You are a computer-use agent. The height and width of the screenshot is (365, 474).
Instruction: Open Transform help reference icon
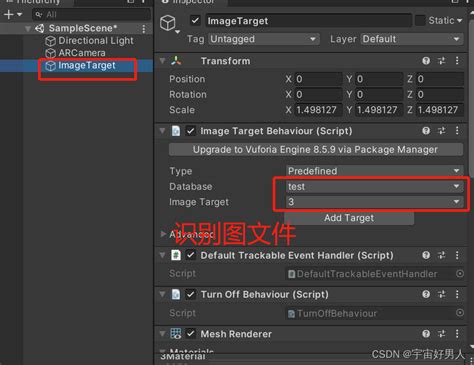pyautogui.click(x=426, y=61)
